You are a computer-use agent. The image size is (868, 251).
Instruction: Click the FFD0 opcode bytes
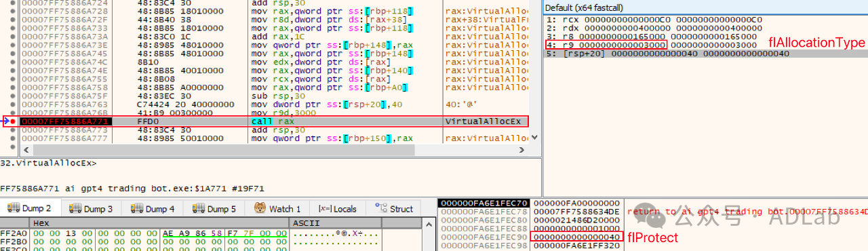148,121
